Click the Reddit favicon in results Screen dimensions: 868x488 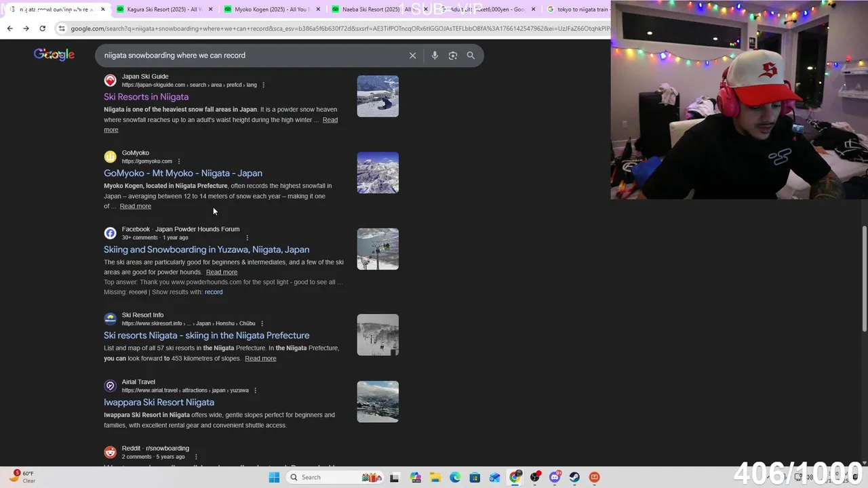(x=110, y=452)
